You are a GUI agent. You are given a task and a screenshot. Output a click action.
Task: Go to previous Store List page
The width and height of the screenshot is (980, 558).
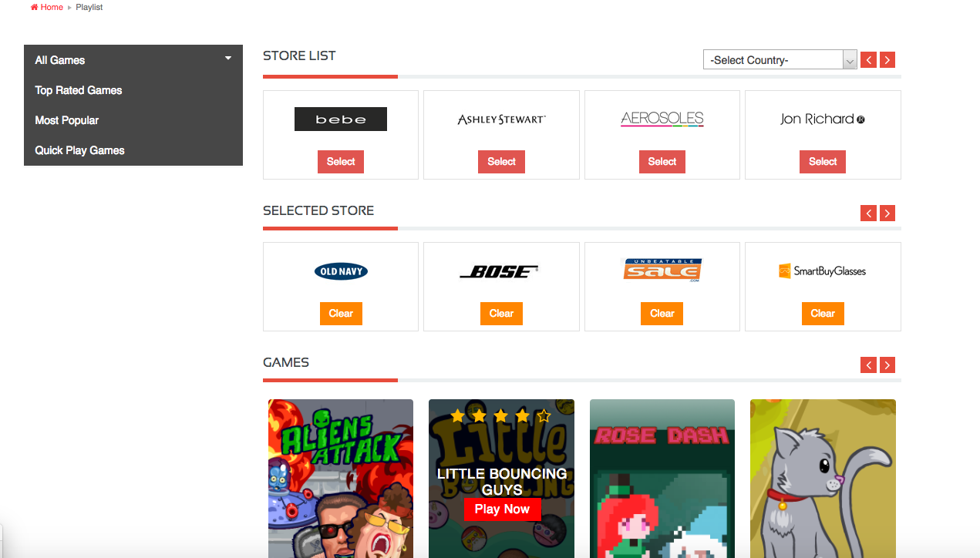click(868, 60)
